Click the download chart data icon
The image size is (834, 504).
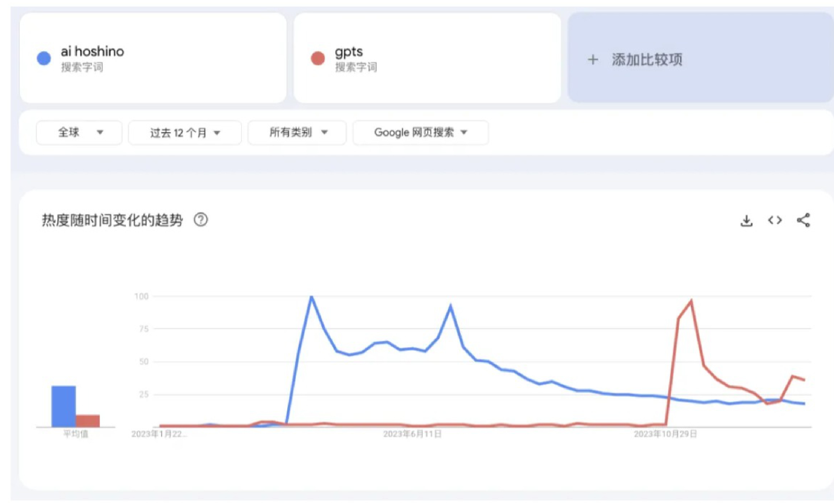(x=746, y=221)
